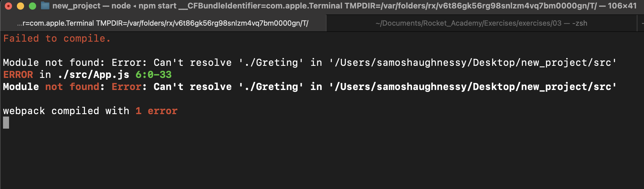The width and height of the screenshot is (644, 189).
Task: Click the window title text new_project — node
Action: [91, 6]
